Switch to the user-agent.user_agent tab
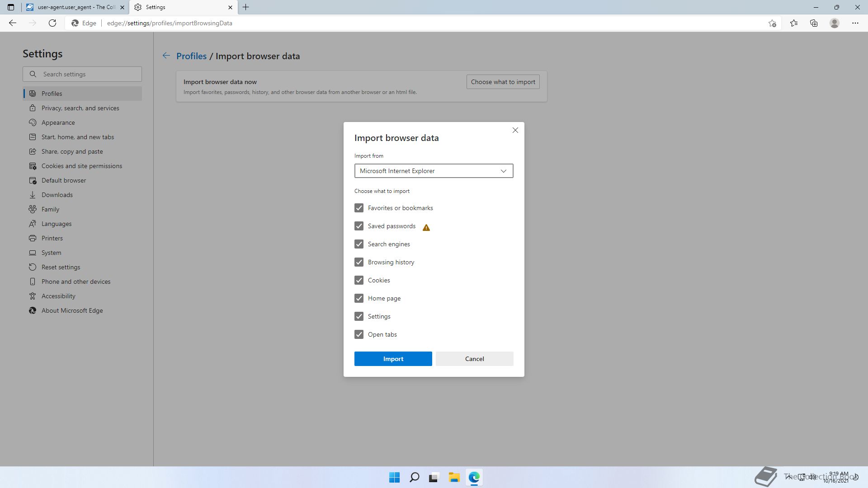Screen dimensions: 868x488 75,7
